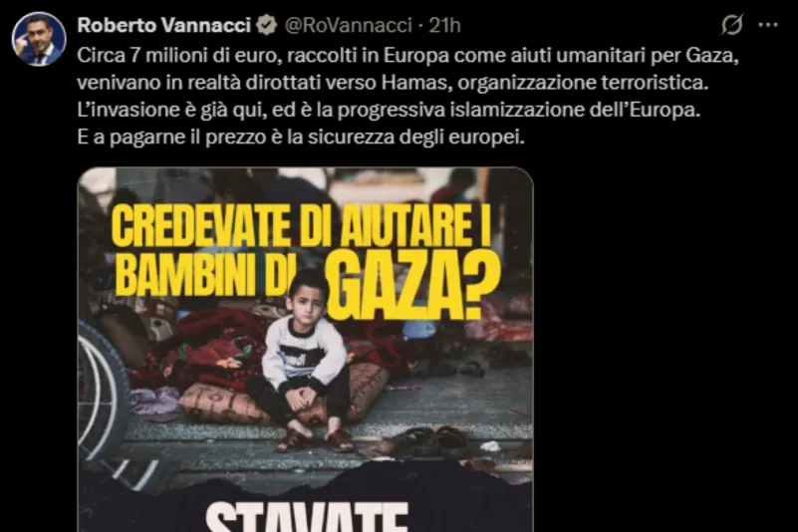This screenshot has width=798, height=532.
Task: Open the Roberto Vannacci display name link
Action: click(x=163, y=25)
